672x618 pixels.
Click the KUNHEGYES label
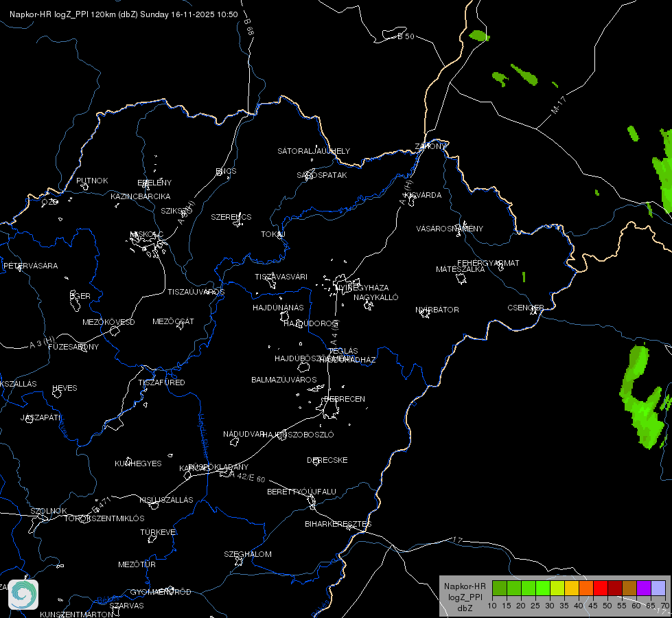pos(138,463)
